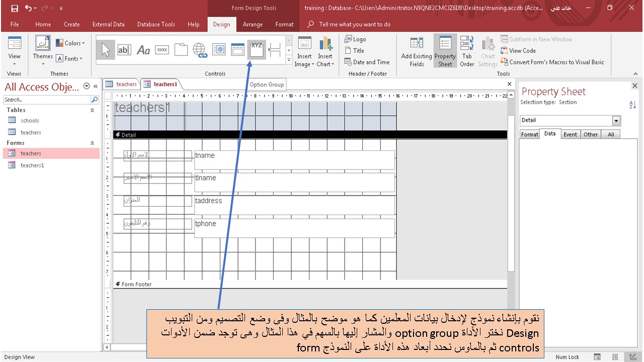Open the Fonts theme dropdown
This screenshot has width=644, height=362.
70,58
